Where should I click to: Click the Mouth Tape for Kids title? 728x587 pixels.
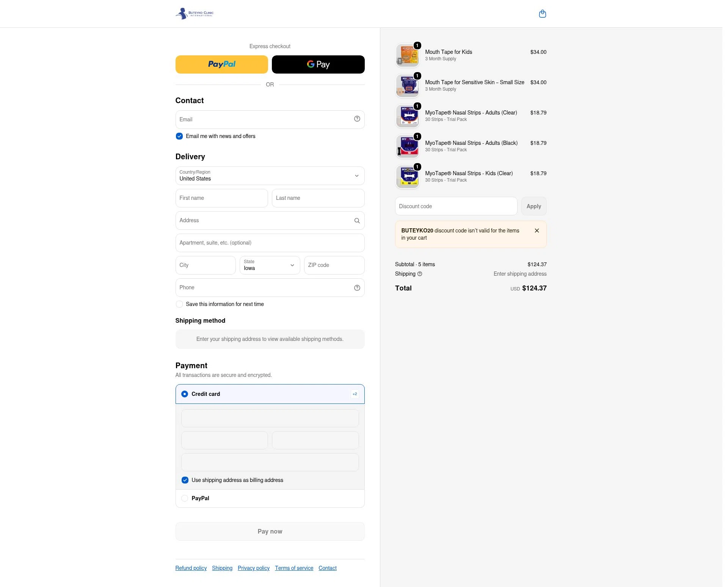point(449,52)
